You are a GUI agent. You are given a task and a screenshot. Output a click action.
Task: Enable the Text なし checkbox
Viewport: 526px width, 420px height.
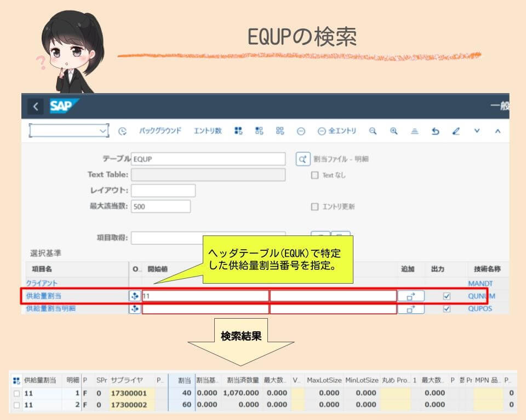[x=315, y=175]
